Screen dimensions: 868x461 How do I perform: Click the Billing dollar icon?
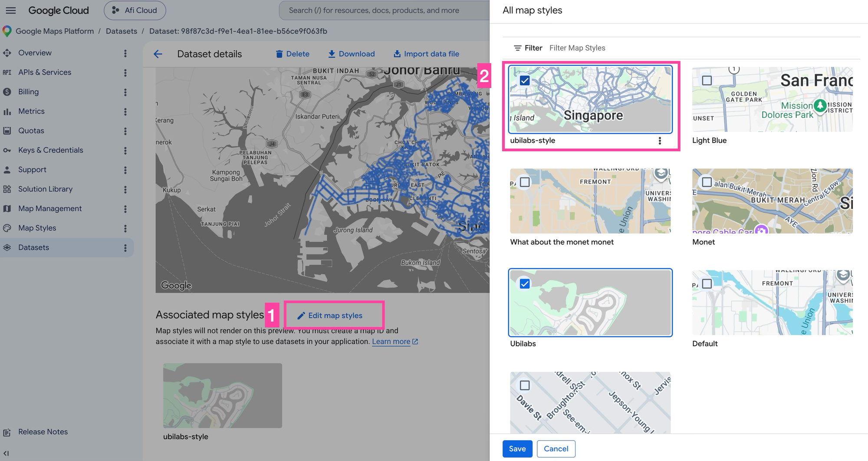click(x=7, y=92)
